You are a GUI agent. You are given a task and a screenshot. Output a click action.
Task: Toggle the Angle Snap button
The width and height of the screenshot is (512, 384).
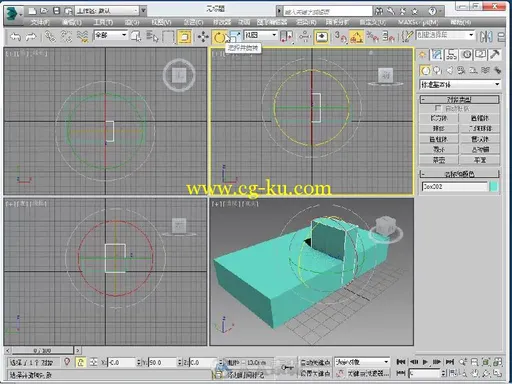[x=356, y=36]
